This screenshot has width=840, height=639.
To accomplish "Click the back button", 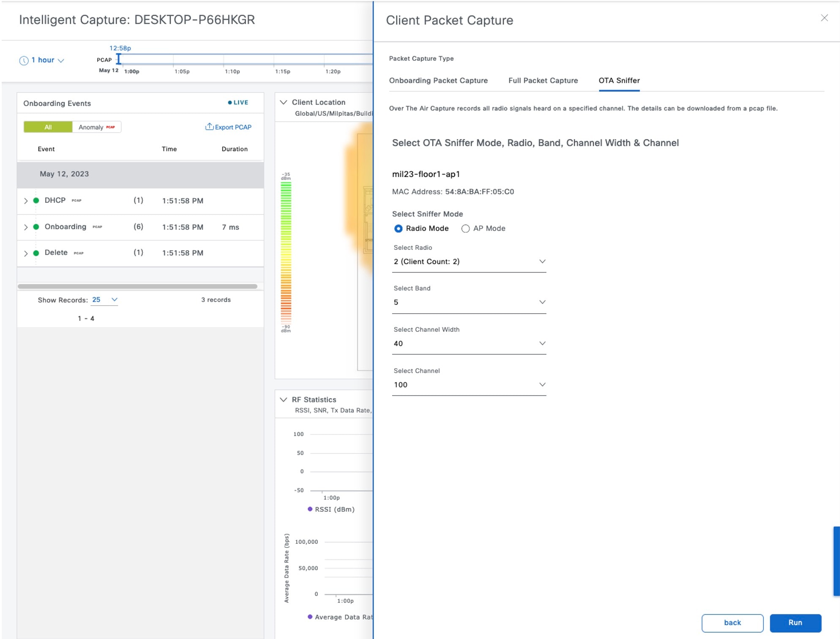I will [x=732, y=623].
